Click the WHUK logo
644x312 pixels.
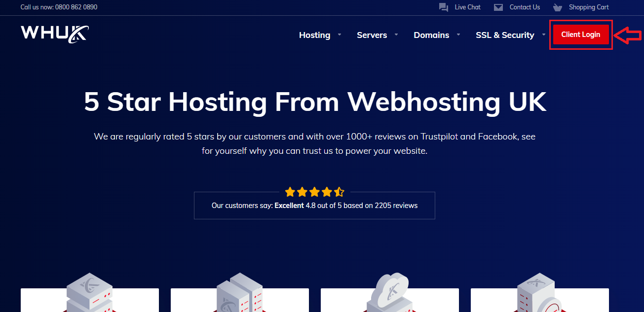[54, 34]
